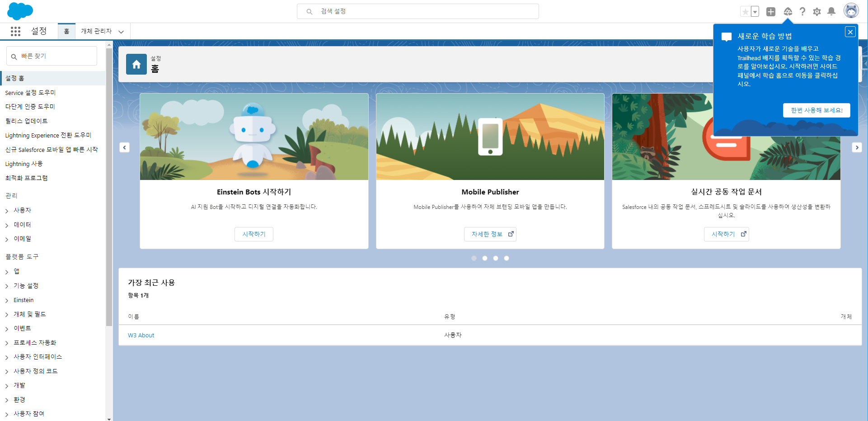This screenshot has height=421, width=868.
Task: Expand the 기능 설정 tree node
Action: tap(7, 286)
